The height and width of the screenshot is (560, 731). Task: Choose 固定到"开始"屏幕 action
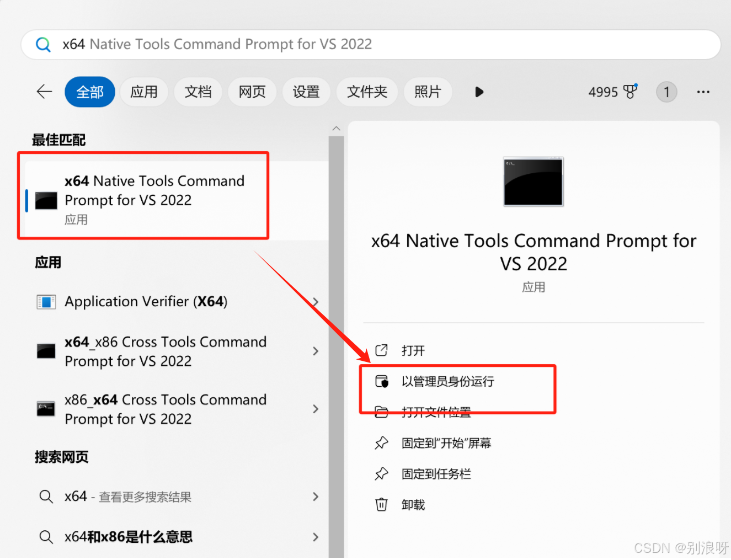tap(446, 443)
